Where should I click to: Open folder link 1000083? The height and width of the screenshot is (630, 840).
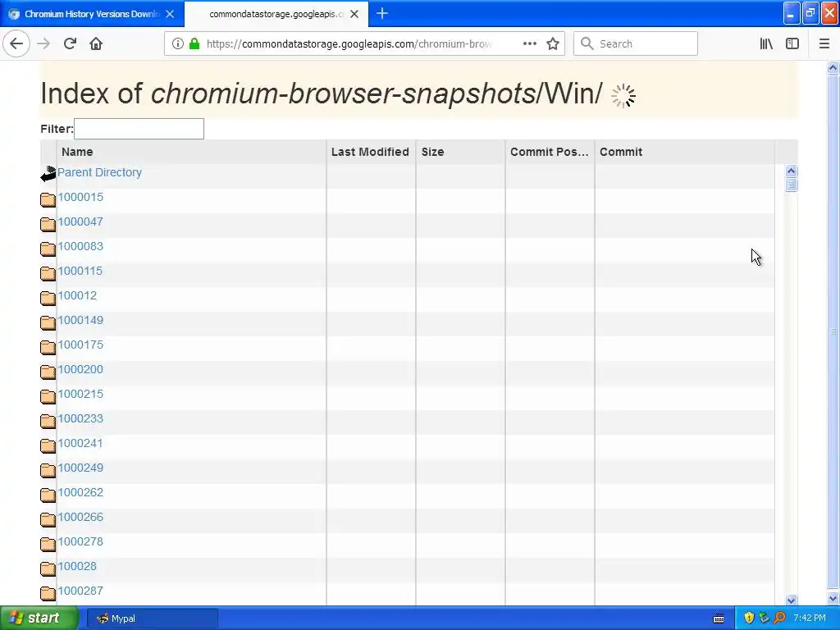point(80,246)
